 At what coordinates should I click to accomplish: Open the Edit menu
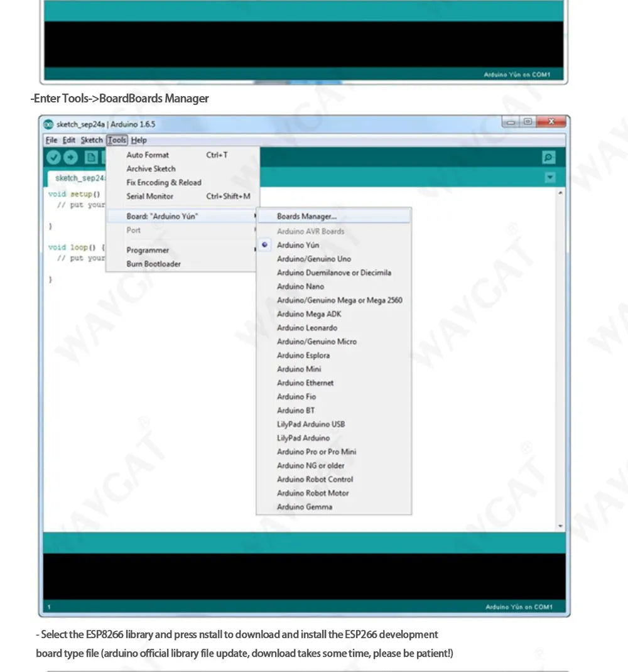coord(68,140)
